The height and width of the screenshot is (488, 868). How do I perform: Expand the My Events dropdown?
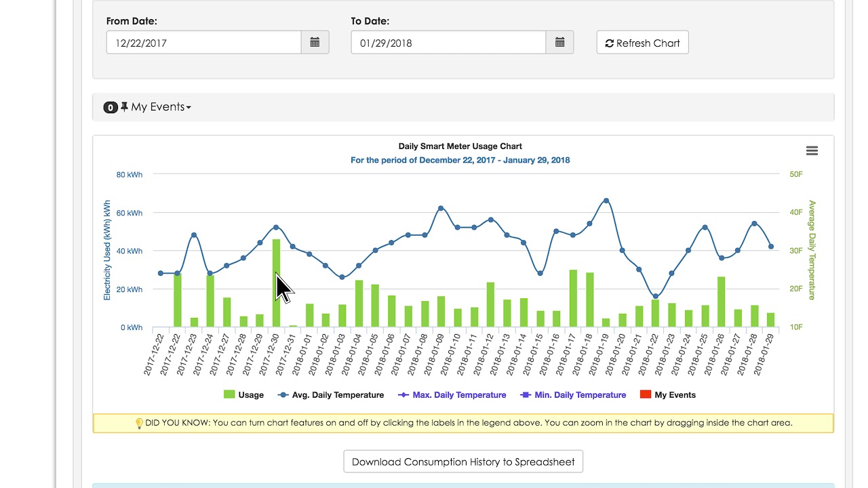tap(161, 107)
